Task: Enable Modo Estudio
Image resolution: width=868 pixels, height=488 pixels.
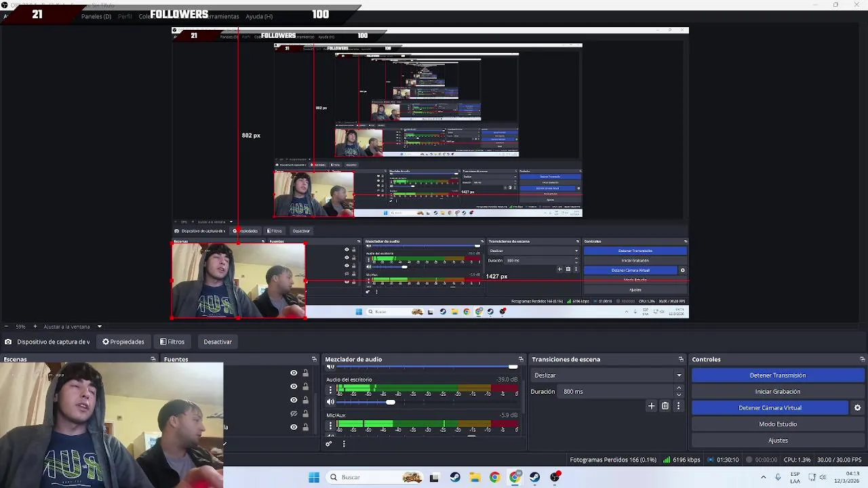Action: 778,424
